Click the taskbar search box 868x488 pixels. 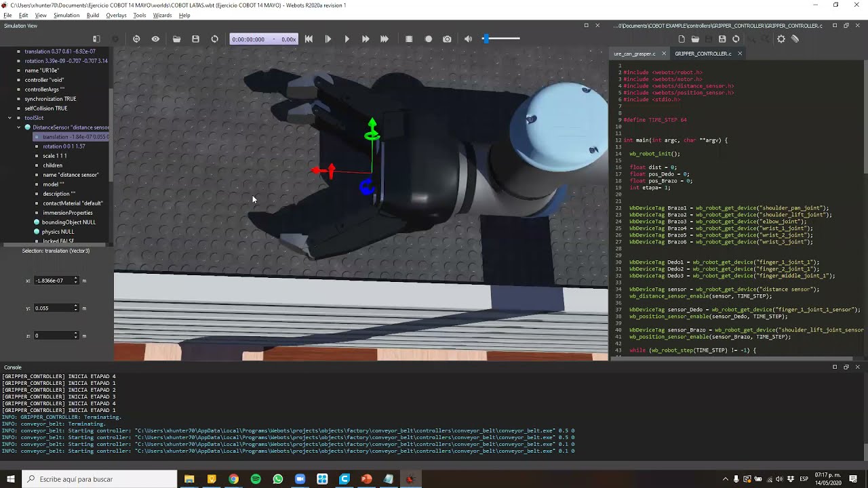(100, 479)
